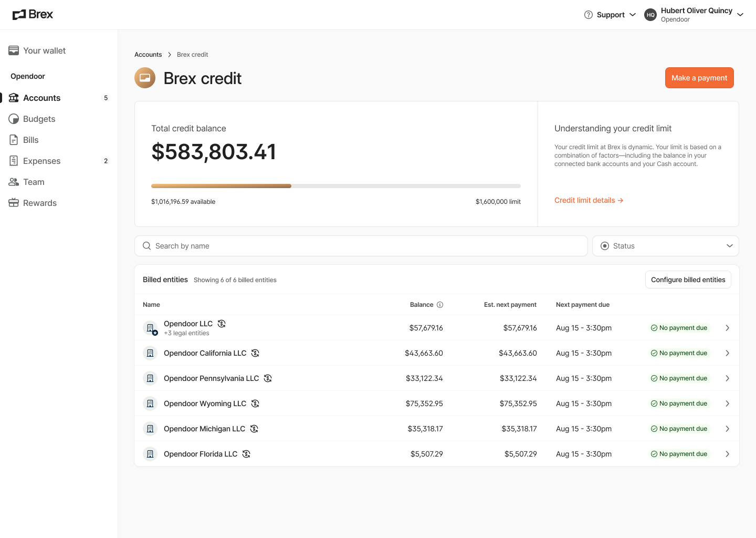Expand the Opendoor Michigan LLC row chevron
Viewport: 756px width, 538px height.
coord(727,429)
